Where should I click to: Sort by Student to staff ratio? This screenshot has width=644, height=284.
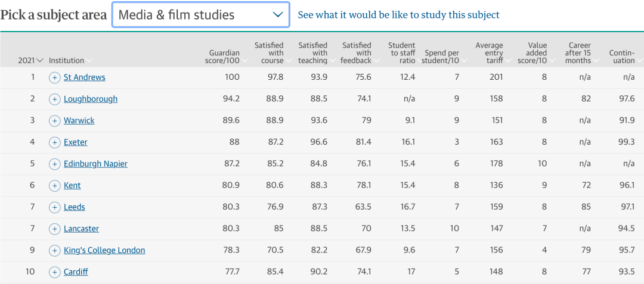pos(401,52)
